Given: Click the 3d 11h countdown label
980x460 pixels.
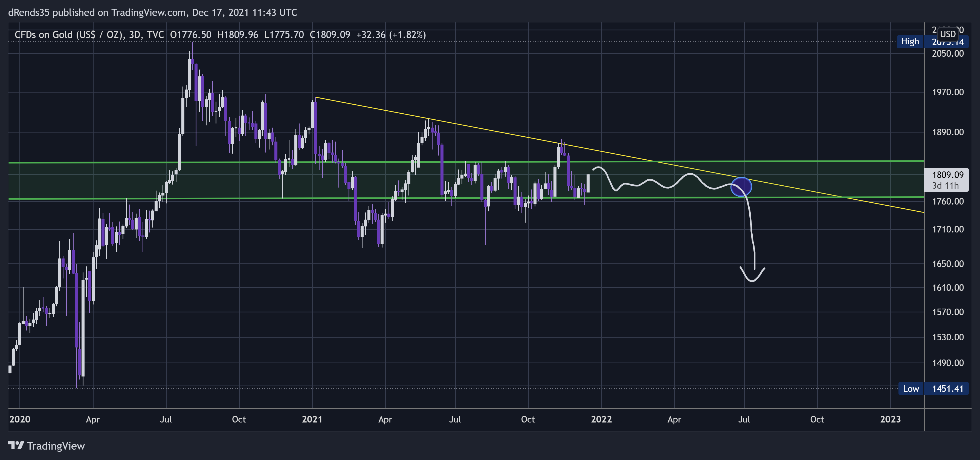Looking at the screenshot, I should (x=945, y=185).
